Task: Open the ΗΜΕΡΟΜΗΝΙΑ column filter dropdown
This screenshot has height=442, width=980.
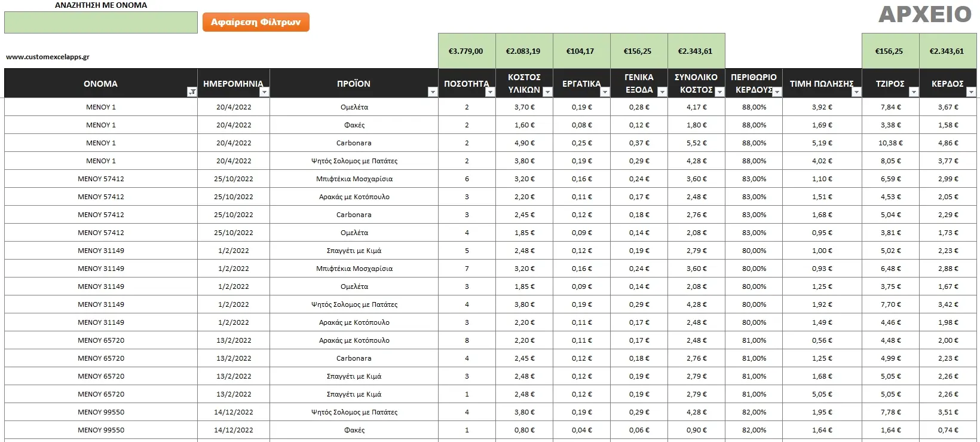Action: point(264,92)
